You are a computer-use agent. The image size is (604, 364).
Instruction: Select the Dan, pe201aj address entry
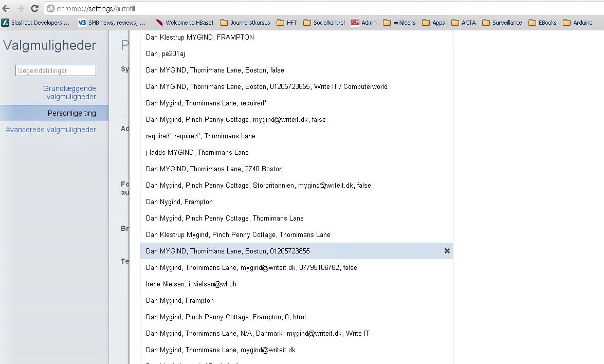click(166, 53)
